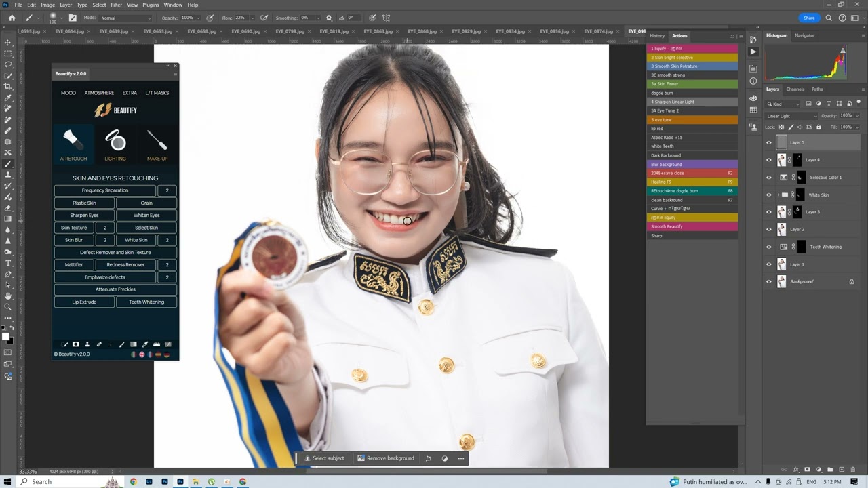Click Lighting icon in Beautify panel

[115, 145]
